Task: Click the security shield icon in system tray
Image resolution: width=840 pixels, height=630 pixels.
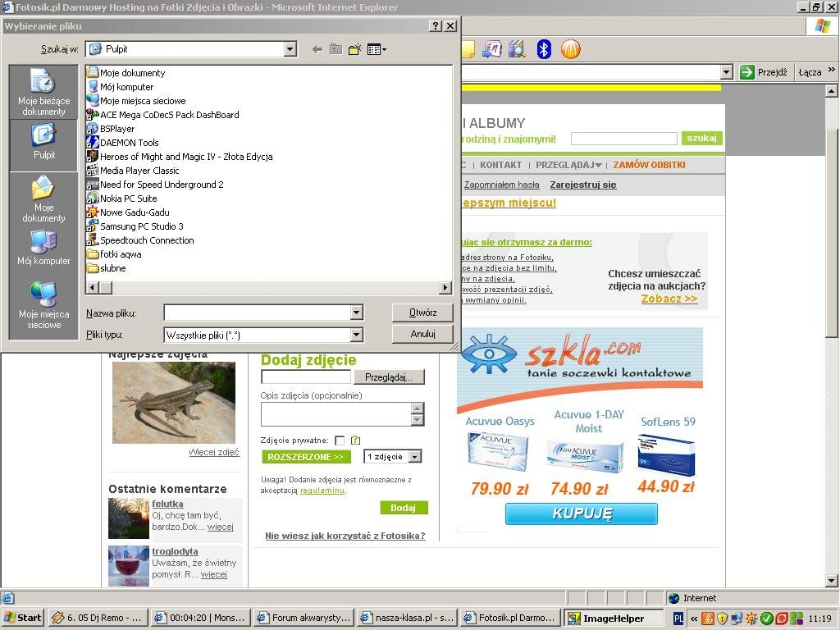Action: (722, 619)
